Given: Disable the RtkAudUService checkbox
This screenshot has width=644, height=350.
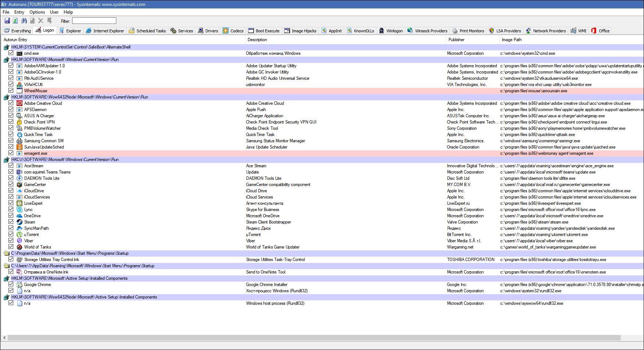Looking at the screenshot, I should click(x=11, y=78).
